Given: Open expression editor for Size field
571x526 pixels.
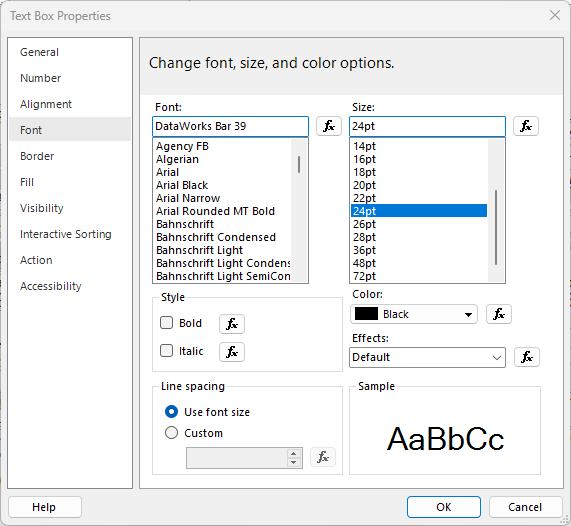Looking at the screenshot, I should click(525, 126).
